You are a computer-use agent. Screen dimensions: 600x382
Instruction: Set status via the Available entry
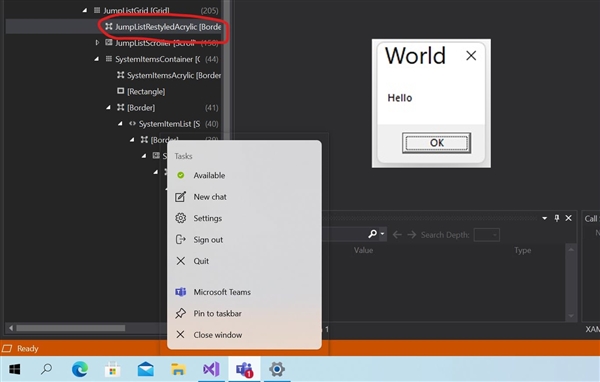[x=244, y=175]
